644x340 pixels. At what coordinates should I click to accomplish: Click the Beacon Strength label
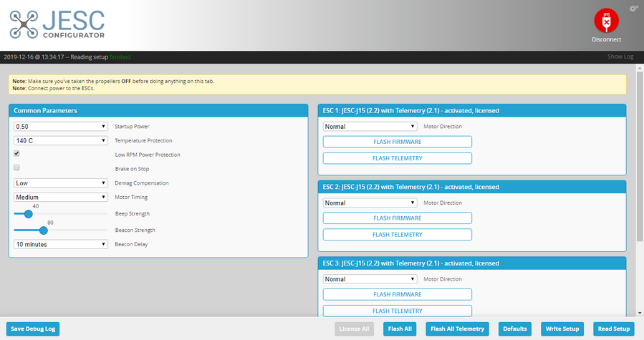[x=135, y=230]
